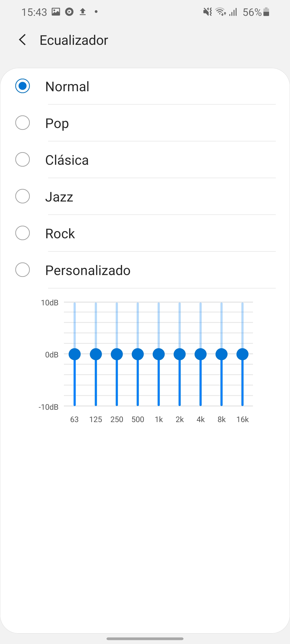Screen dimensions: 290x644
Task: Tap the Ecualizador title text
Action: [74, 40]
